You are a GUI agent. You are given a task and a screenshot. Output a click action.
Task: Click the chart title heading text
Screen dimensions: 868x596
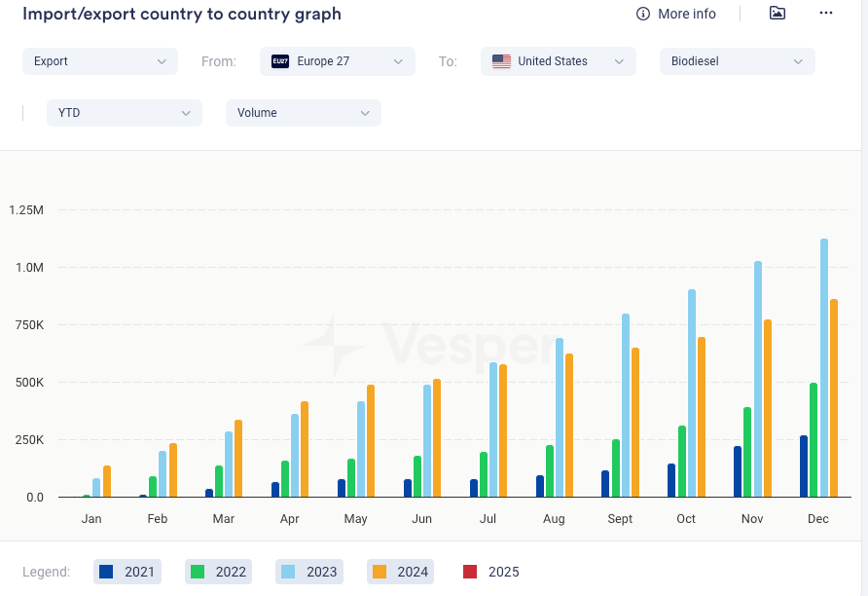[182, 15]
